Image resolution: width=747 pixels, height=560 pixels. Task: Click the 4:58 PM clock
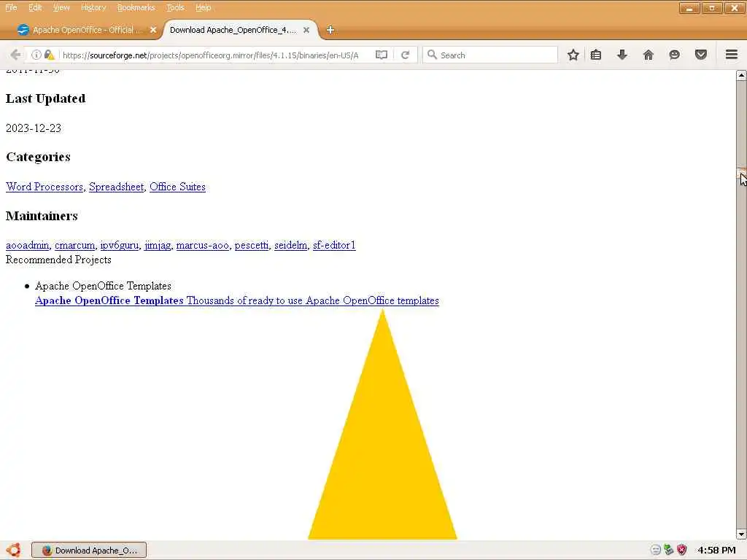(716, 550)
